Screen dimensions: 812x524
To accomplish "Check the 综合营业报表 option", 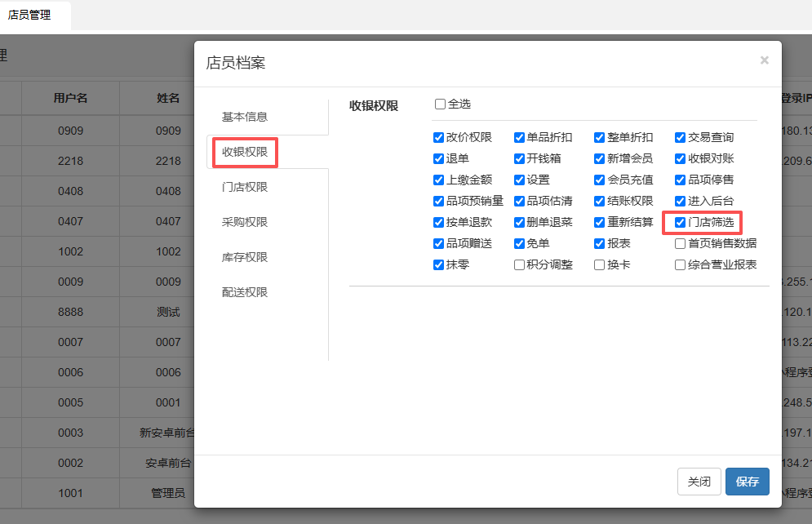I will pos(681,264).
